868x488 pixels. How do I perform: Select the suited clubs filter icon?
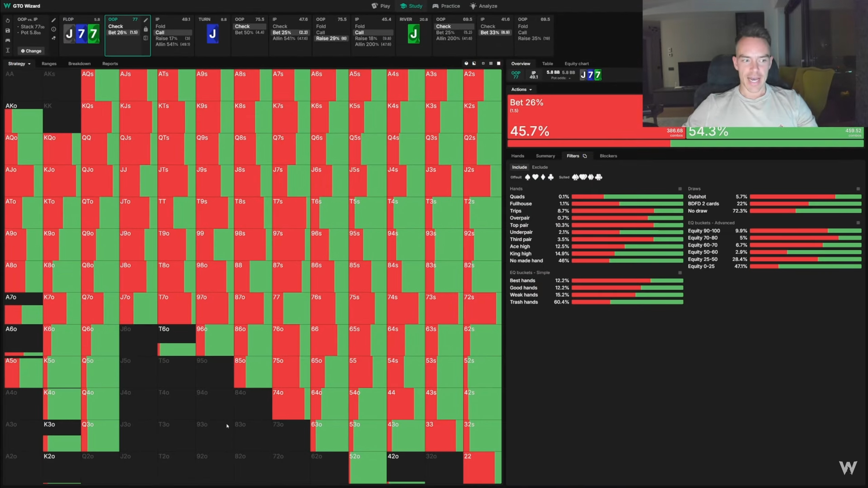pyautogui.click(x=599, y=177)
